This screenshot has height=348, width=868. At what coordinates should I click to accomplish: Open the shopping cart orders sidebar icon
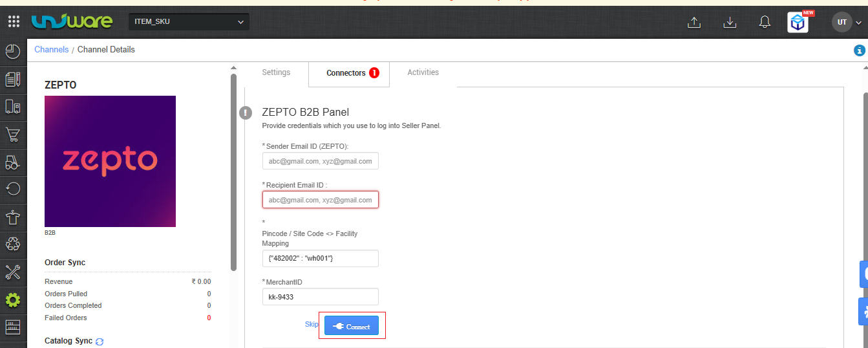(13, 135)
